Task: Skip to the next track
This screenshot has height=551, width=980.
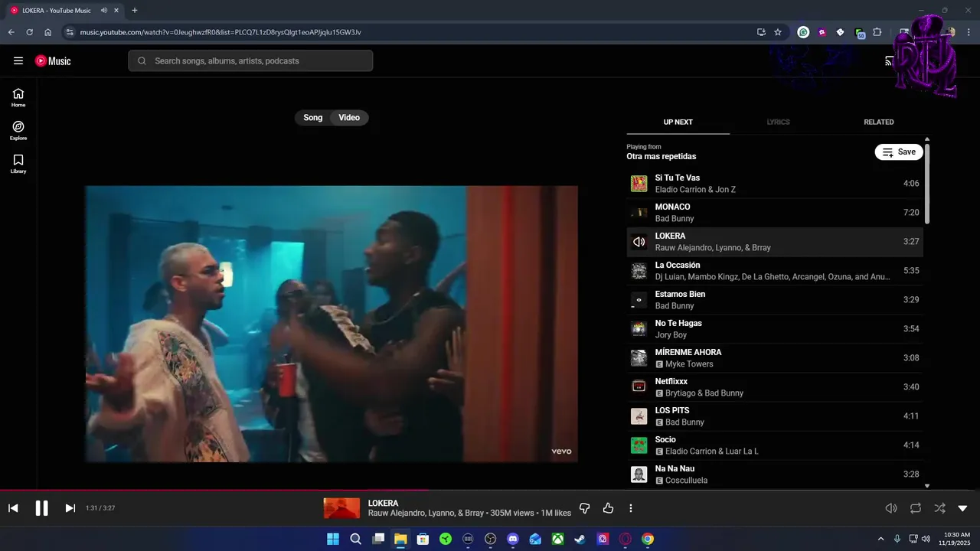Action: click(x=70, y=508)
